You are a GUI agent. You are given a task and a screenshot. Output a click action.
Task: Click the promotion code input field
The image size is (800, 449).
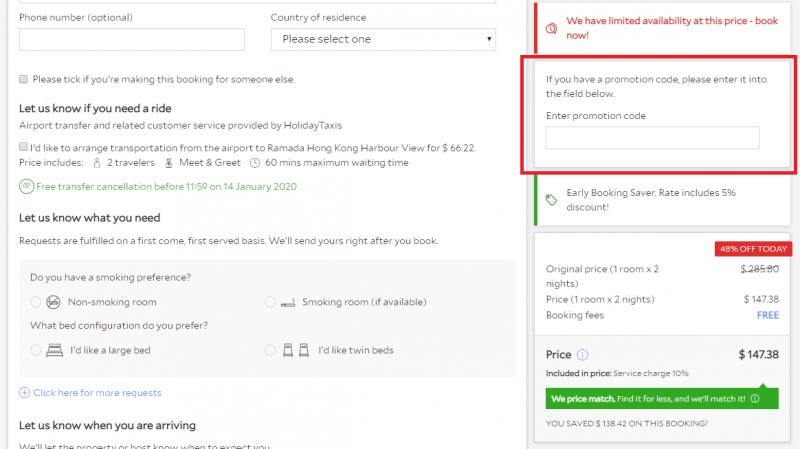coord(653,138)
